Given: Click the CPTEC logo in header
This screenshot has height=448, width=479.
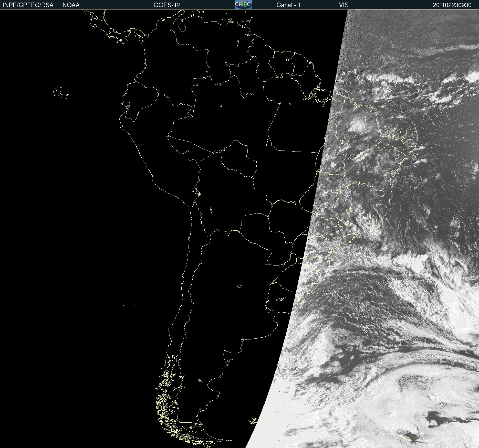Looking at the screenshot, I should (243, 5).
